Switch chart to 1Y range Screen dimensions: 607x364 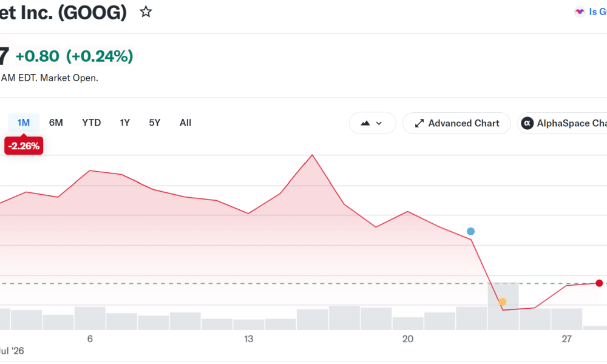pos(124,123)
